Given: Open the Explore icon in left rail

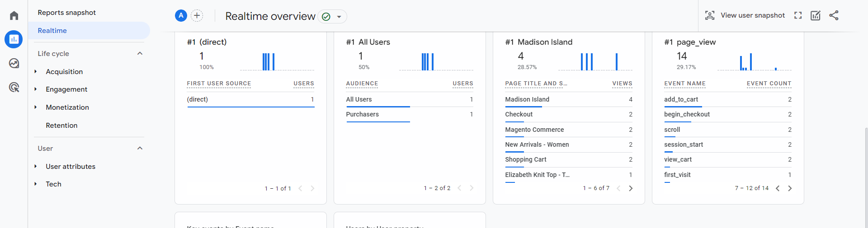Looking at the screenshot, I should (14, 63).
